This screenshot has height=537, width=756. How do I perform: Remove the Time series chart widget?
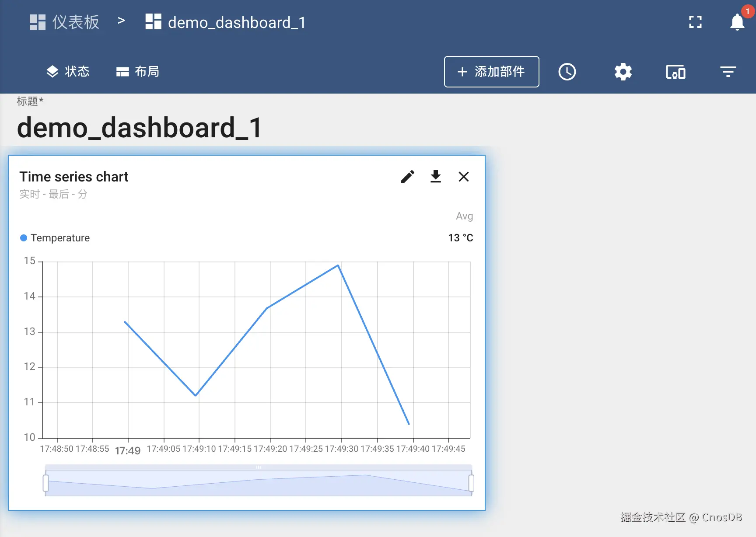[x=463, y=177]
